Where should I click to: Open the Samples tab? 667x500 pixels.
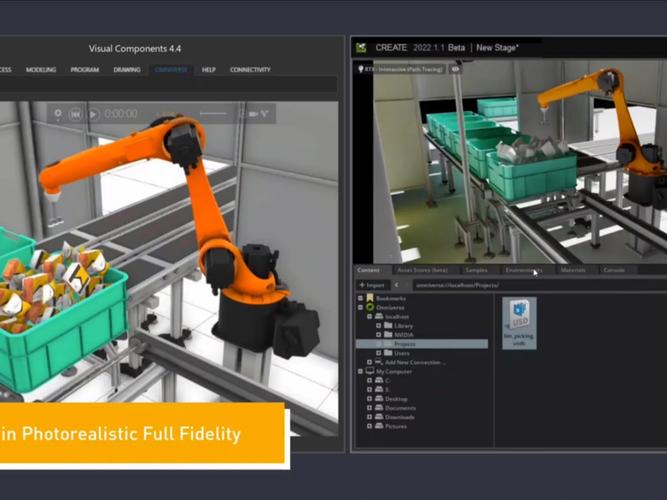[x=476, y=270]
